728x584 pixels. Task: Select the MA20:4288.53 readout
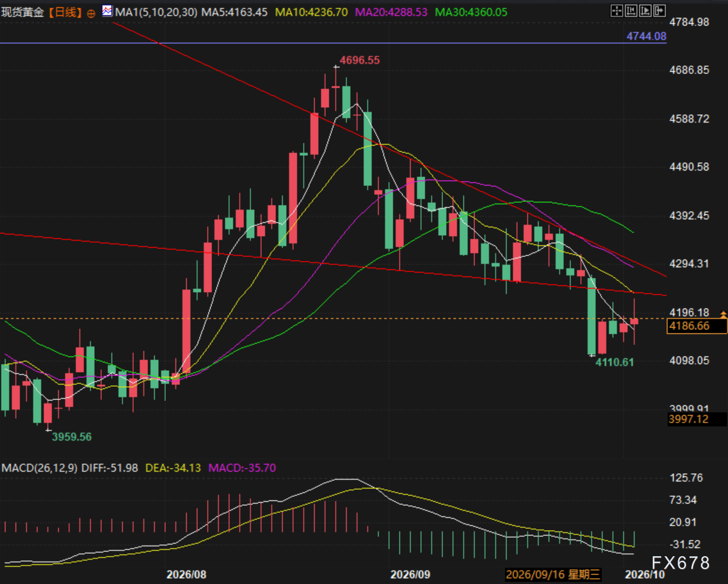tap(391, 11)
